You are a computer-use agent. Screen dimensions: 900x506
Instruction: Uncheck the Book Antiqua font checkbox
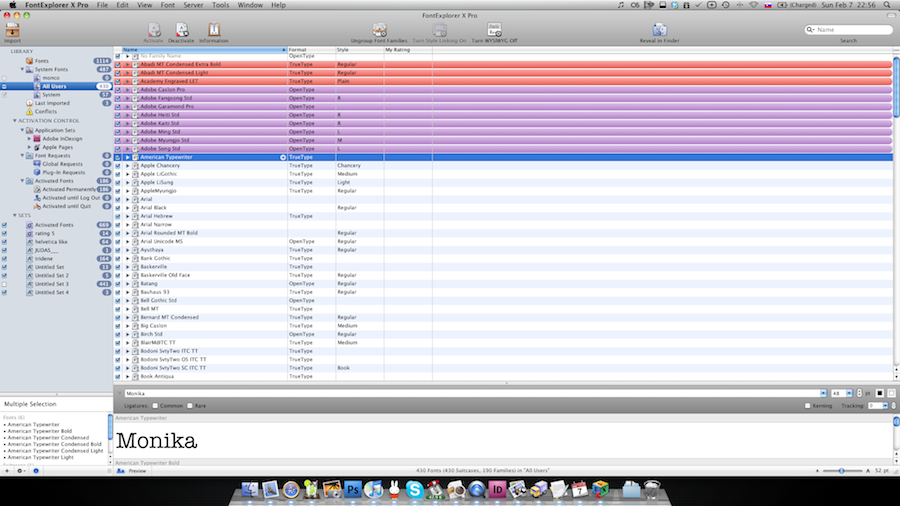click(118, 376)
